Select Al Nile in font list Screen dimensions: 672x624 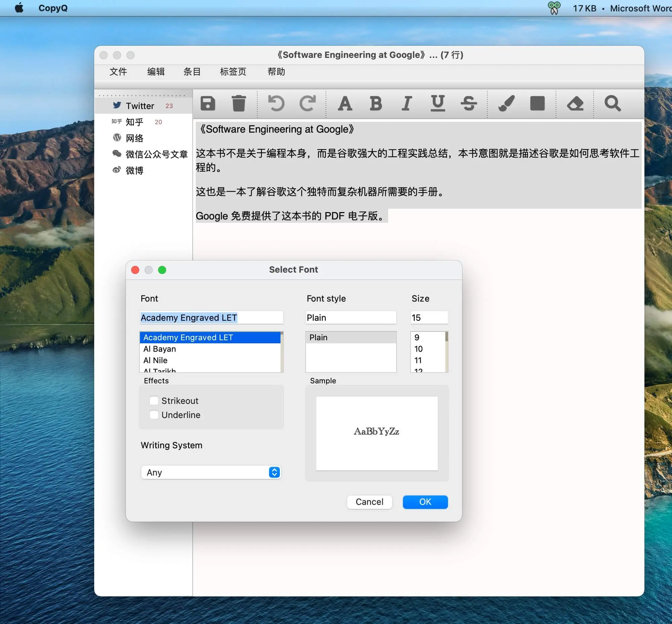(x=210, y=360)
